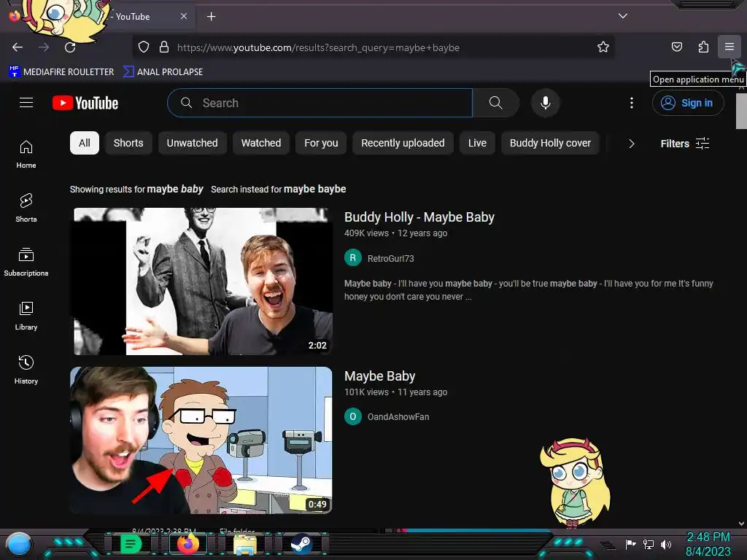Viewport: 747px width, 560px height.
Task: Open History in the sidebar
Action: 26,370
